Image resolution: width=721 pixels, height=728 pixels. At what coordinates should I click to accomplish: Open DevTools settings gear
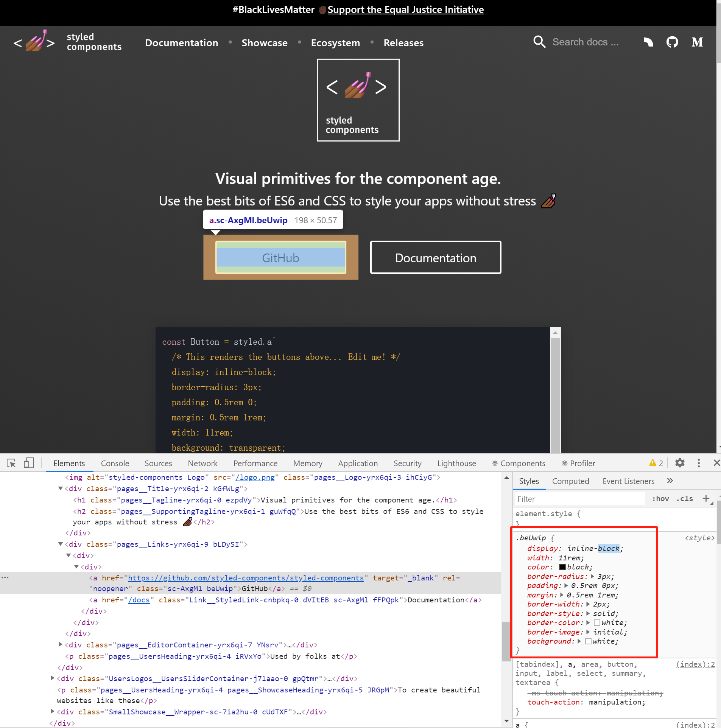(x=680, y=463)
